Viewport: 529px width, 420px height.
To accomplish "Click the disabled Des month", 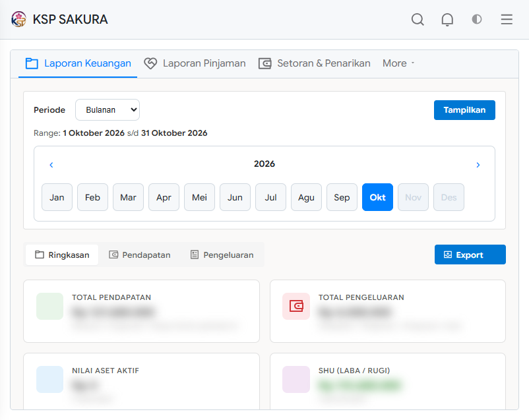I will (x=449, y=197).
